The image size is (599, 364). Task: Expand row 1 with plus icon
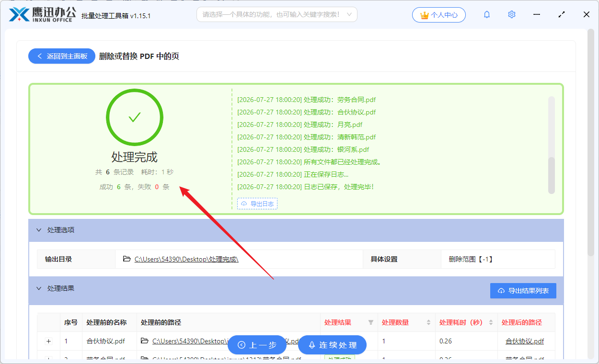coord(48,341)
